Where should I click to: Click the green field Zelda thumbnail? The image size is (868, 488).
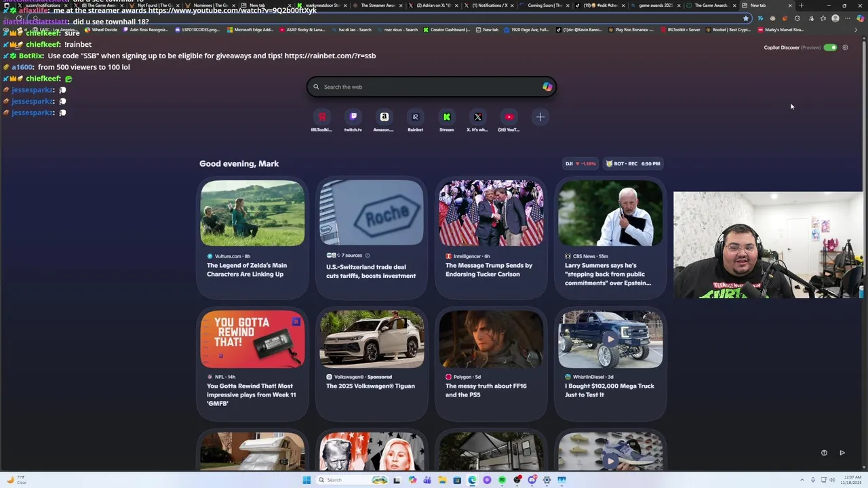(x=252, y=213)
